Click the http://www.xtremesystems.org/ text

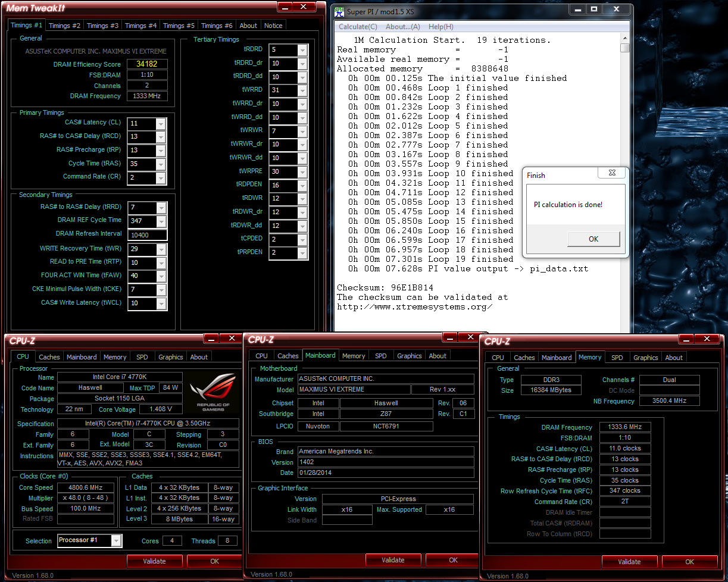(414, 306)
